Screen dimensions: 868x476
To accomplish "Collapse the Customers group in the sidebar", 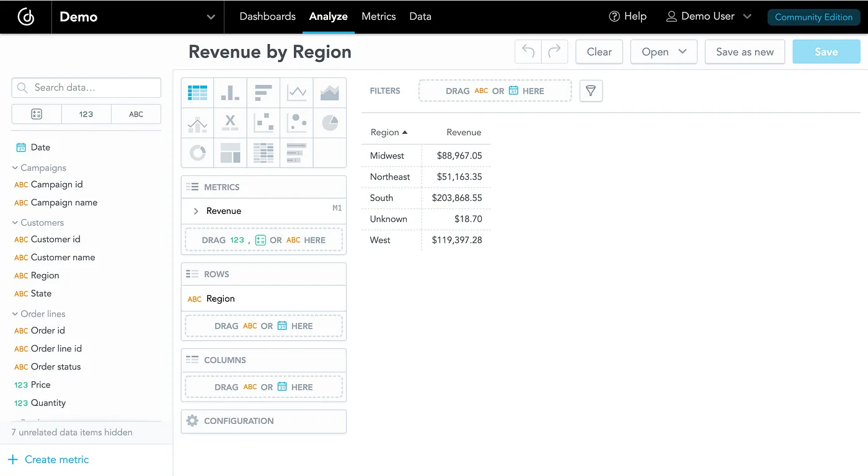I will pyautogui.click(x=14, y=222).
